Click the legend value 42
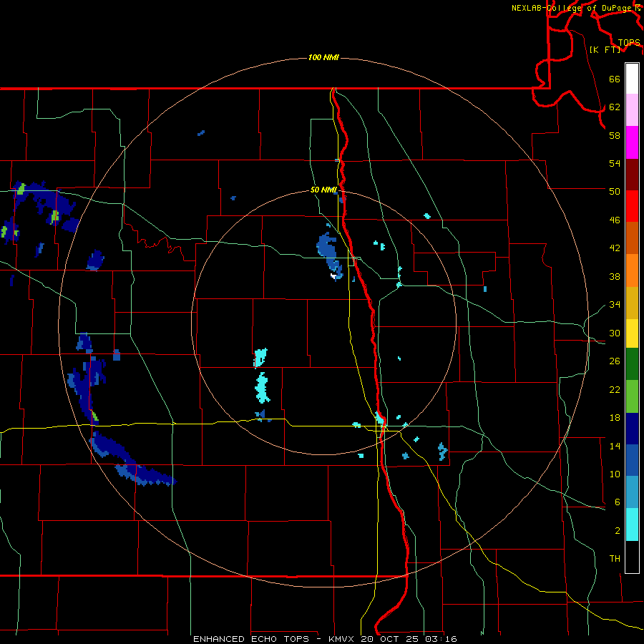Screen dimensions: 644x644 click(x=615, y=248)
